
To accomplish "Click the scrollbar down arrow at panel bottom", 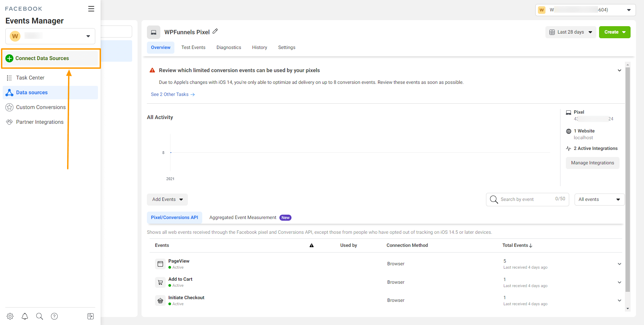I will (628, 309).
